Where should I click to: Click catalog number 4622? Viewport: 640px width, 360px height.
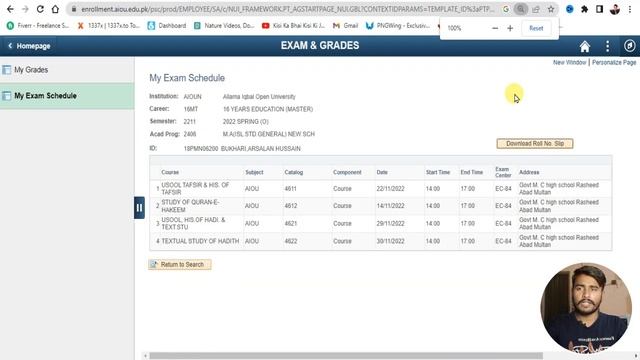click(x=291, y=241)
